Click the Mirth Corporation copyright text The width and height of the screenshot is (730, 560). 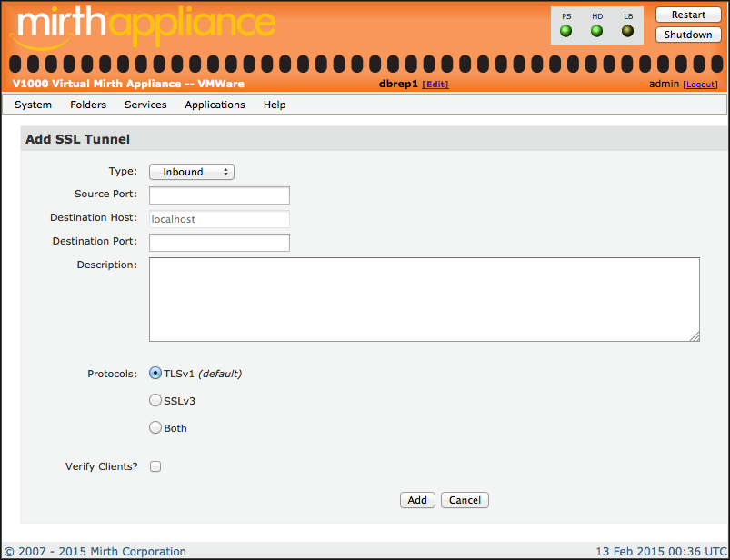95,552
